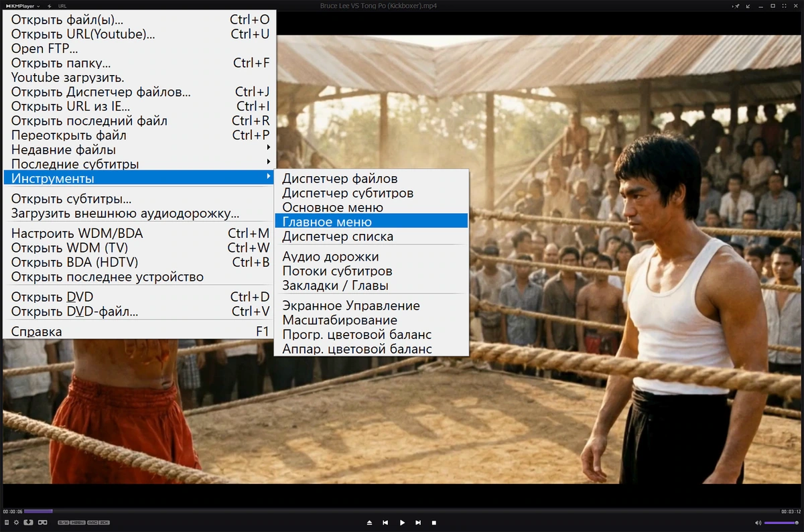Viewport: 804px width, 532px height.
Task: Play the video
Action: pos(402,522)
